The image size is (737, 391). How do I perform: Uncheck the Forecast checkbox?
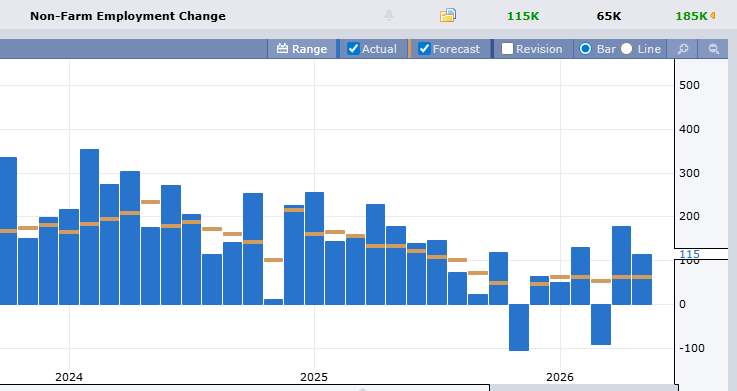tap(424, 48)
